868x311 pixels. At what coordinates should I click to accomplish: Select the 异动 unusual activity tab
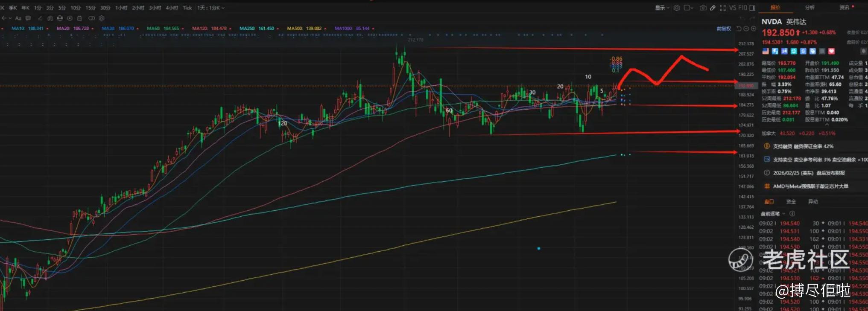813,201
